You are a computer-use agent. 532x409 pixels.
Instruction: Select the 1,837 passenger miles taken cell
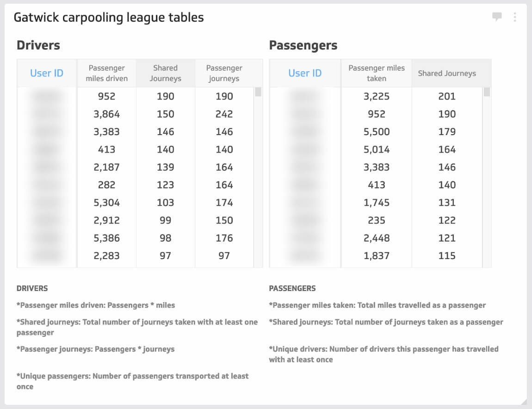377,255
